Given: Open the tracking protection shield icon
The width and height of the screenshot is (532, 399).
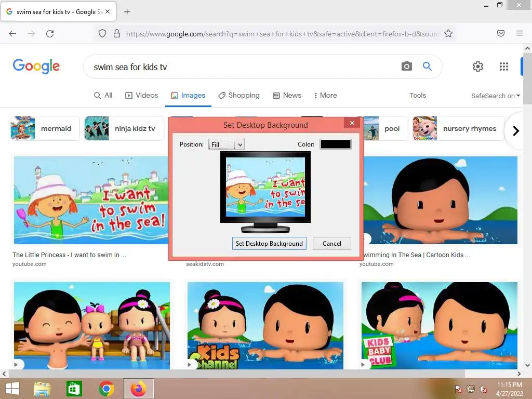Looking at the screenshot, I should 102,33.
